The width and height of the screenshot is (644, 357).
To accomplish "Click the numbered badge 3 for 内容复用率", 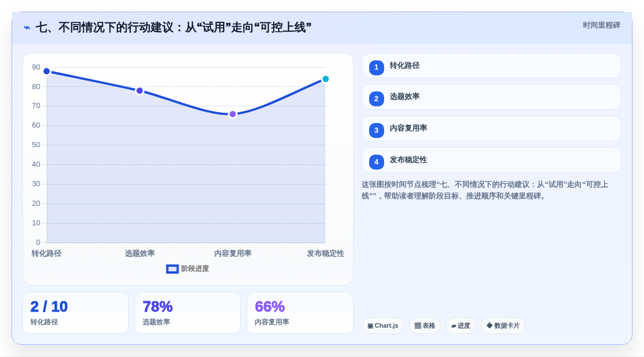I will (x=376, y=130).
